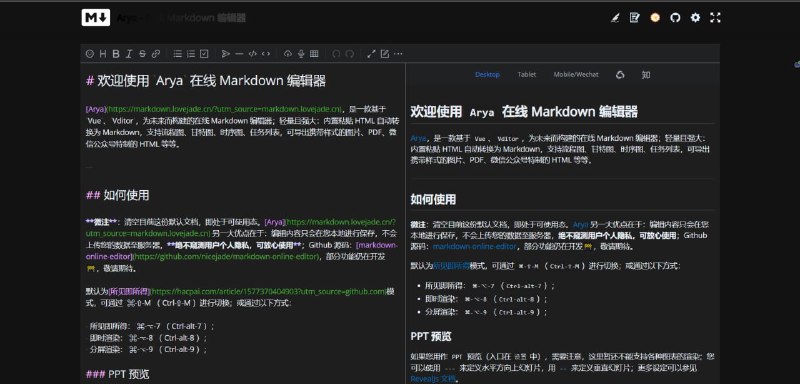Viewport: 800px width, 384px height.
Task: Enter page fullscreen using the header expand icon
Action: (715, 18)
